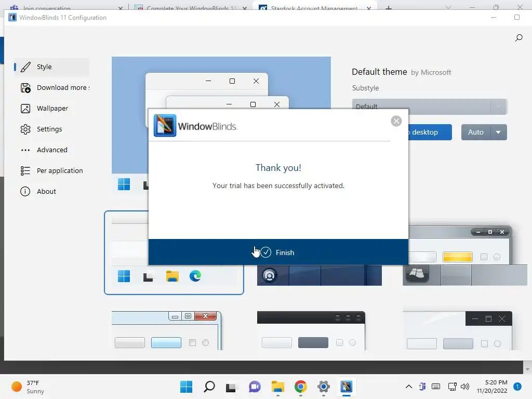Click the Advanced three-dots icon
Viewport: 532px width, 399px height.
click(25, 150)
